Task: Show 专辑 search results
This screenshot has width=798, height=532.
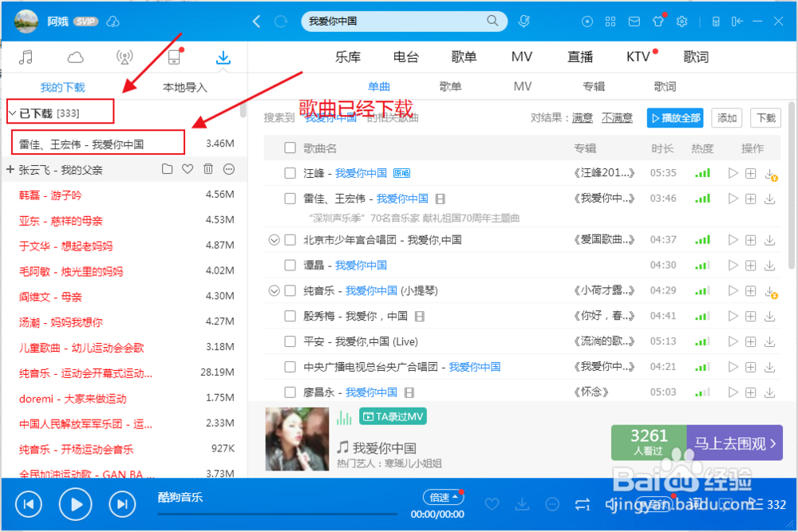Action: (x=594, y=86)
